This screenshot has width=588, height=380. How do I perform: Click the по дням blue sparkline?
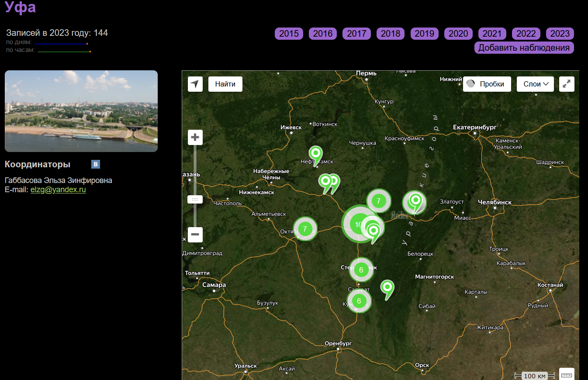click(x=61, y=44)
